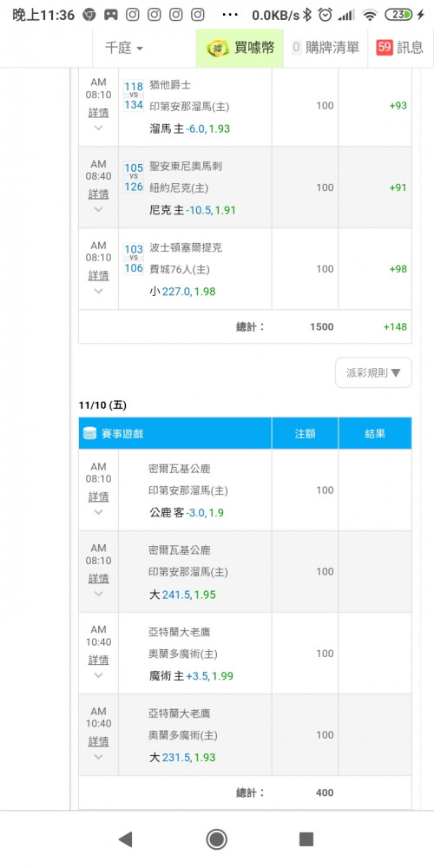434x868 pixels.
Task: Click the database icon beside 賽事遊戲
Action: point(90,433)
